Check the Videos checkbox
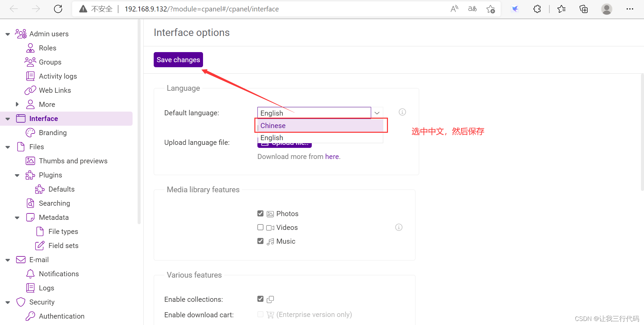This screenshot has width=644, height=325. pos(260,227)
